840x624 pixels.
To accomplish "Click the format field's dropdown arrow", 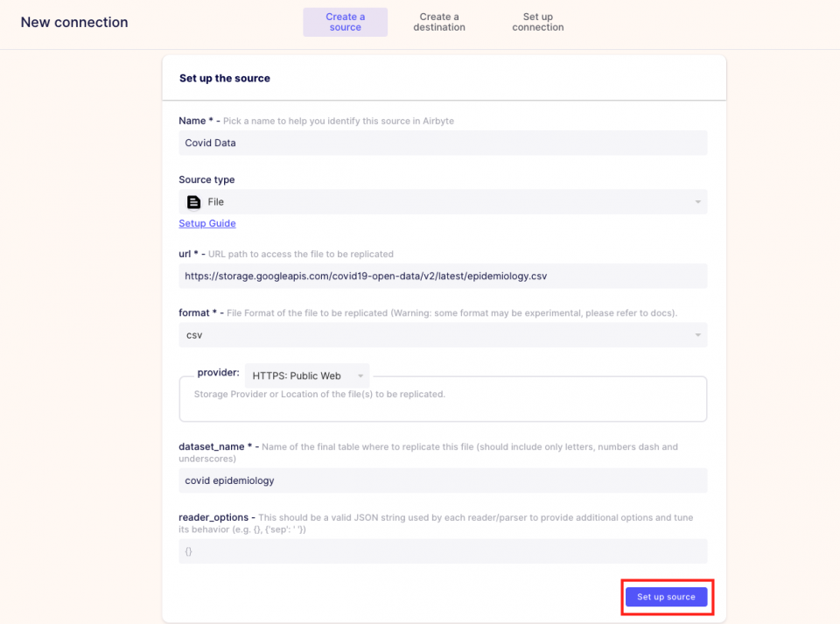I will [697, 335].
